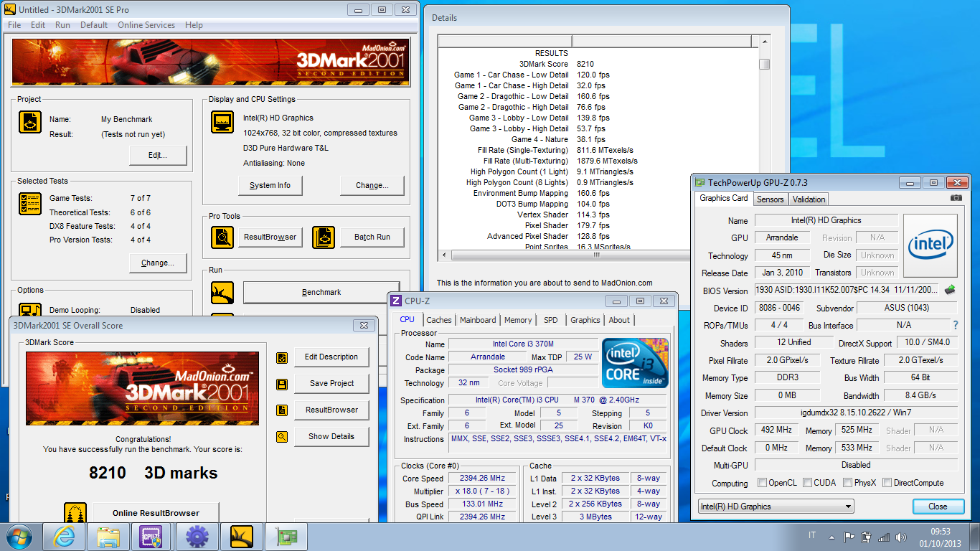Click the Online ResultBrowser button
Screen dimensions: 980x551
pos(156,513)
